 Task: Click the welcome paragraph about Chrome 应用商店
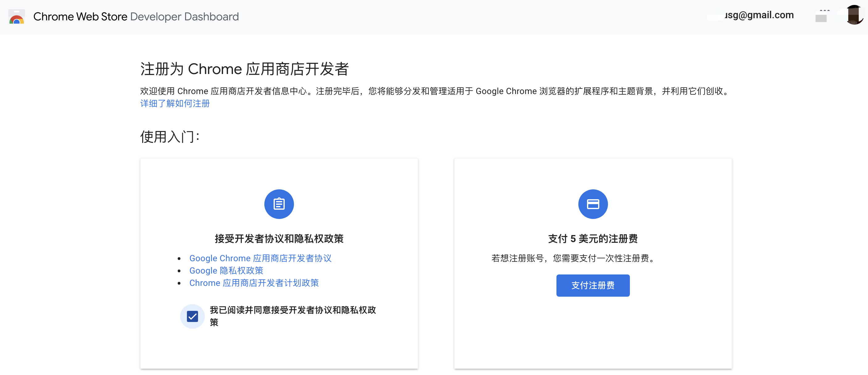[x=435, y=91]
